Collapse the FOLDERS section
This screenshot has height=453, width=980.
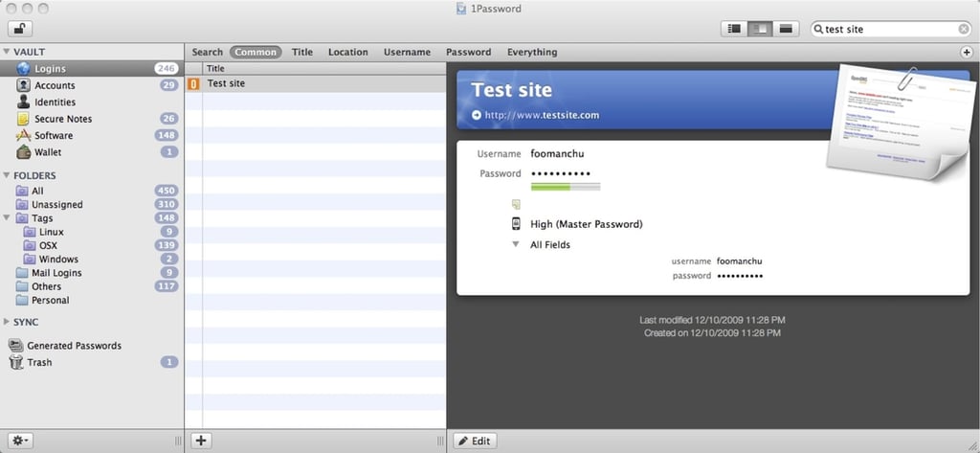7,176
